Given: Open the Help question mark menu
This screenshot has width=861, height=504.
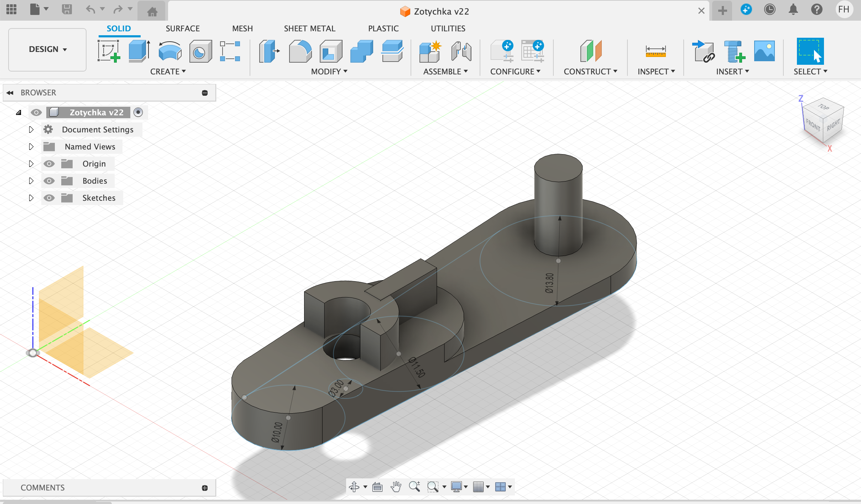Looking at the screenshot, I should tap(817, 10).
